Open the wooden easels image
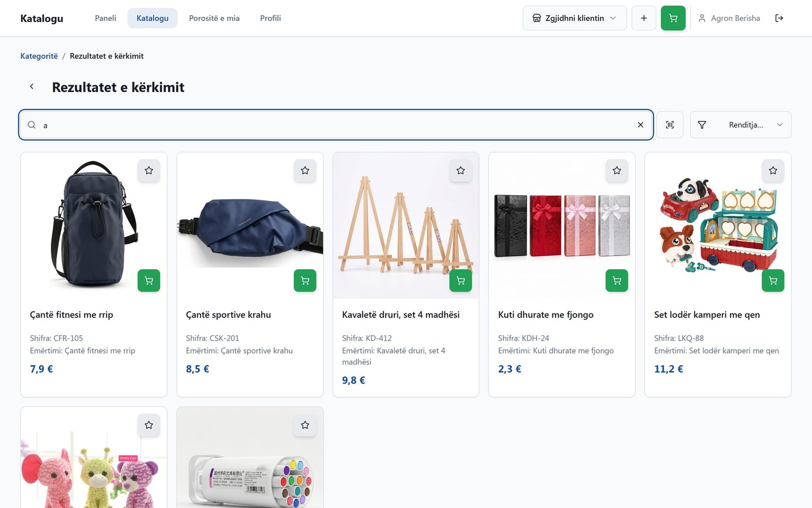812x508 pixels. [x=406, y=226]
